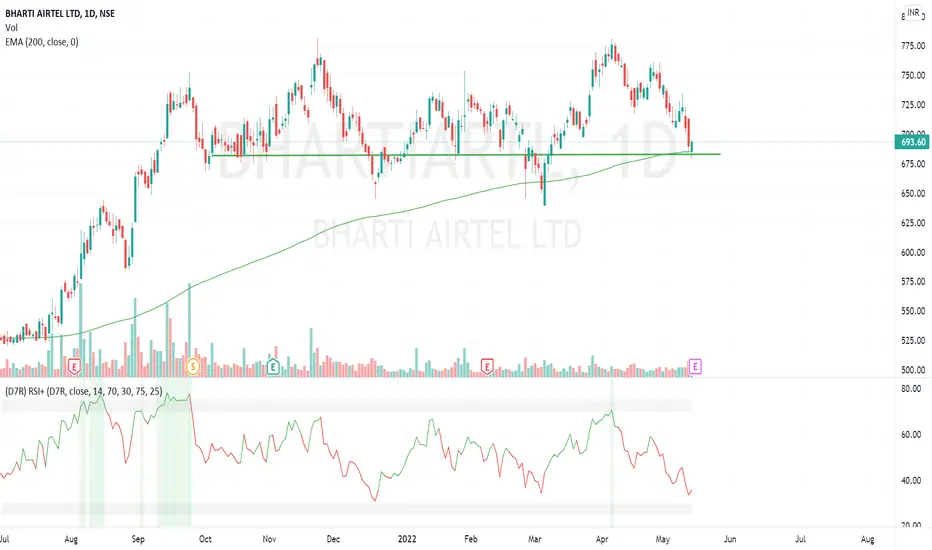Click the Mar date label on time axis

(x=535, y=539)
